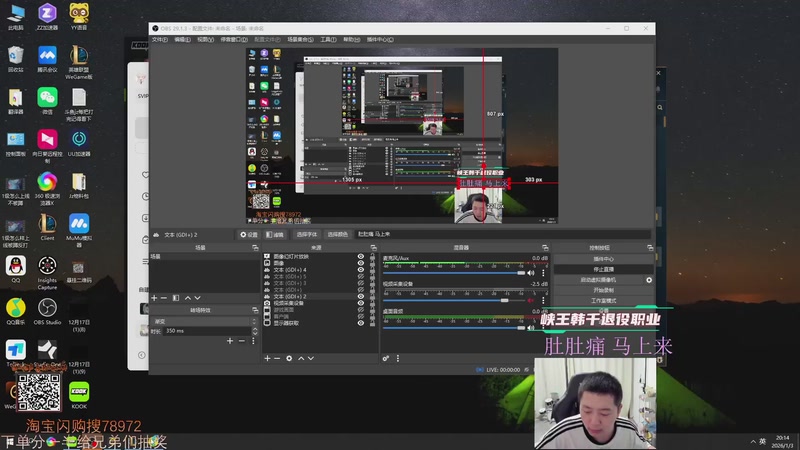Click Start Virtual Camera button
Image resolution: width=800 pixels, height=450 pixels.
pyautogui.click(x=598, y=280)
